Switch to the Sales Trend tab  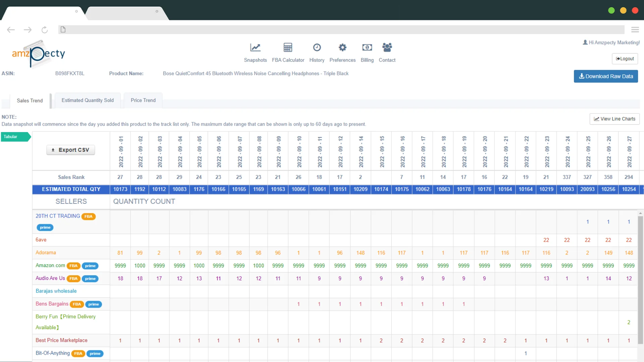tap(30, 100)
